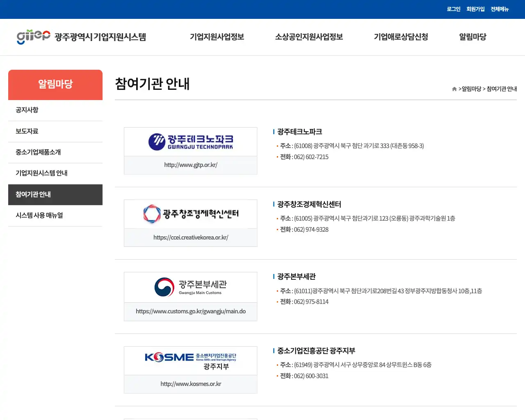Click the giiep site logo in header
This screenshot has height=420, width=525.
[34, 37]
